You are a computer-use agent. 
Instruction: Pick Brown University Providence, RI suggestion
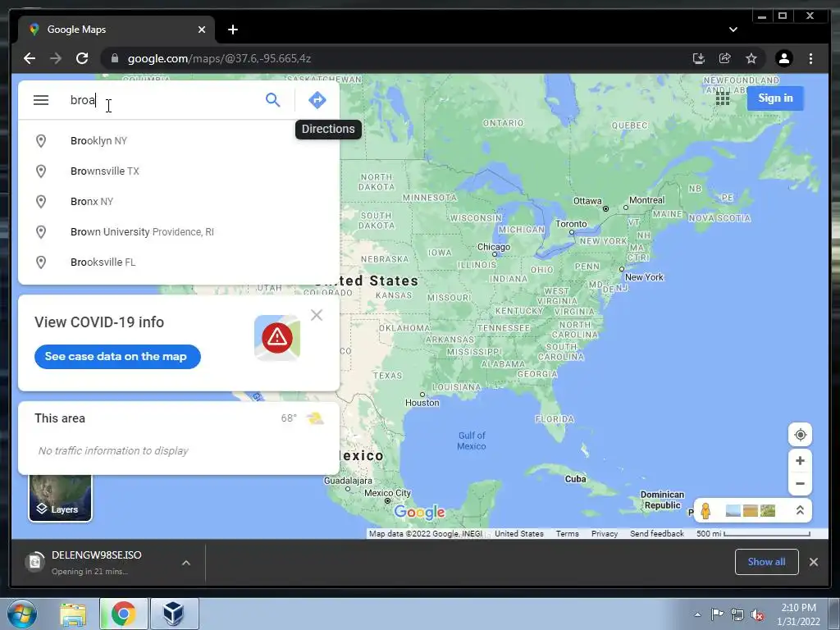179,232
